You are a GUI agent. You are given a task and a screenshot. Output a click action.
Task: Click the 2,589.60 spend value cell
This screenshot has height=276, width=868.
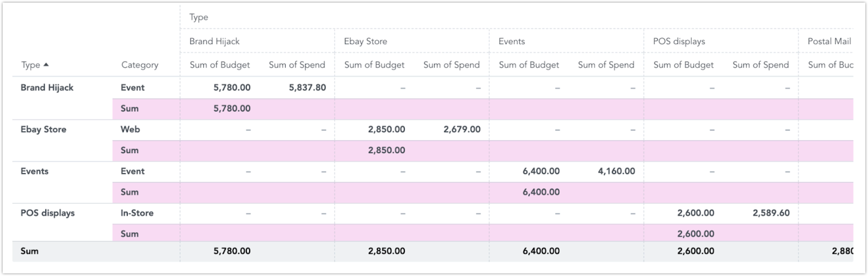click(771, 213)
